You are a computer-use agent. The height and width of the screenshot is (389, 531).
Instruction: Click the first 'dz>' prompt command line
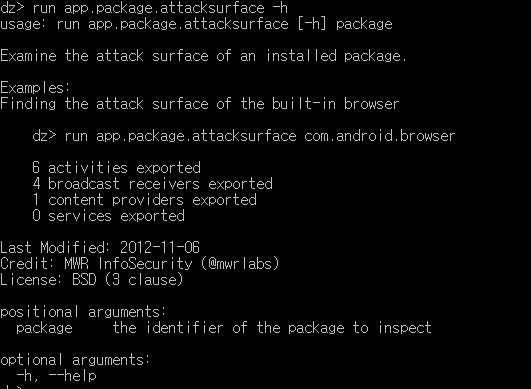[144, 7]
